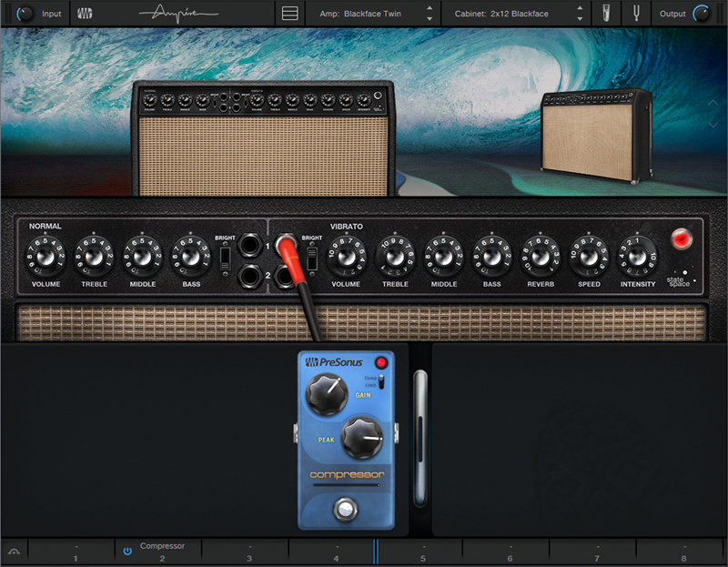Click the compressor Peak knob
Screen dimensions: 728x567
pos(362,438)
